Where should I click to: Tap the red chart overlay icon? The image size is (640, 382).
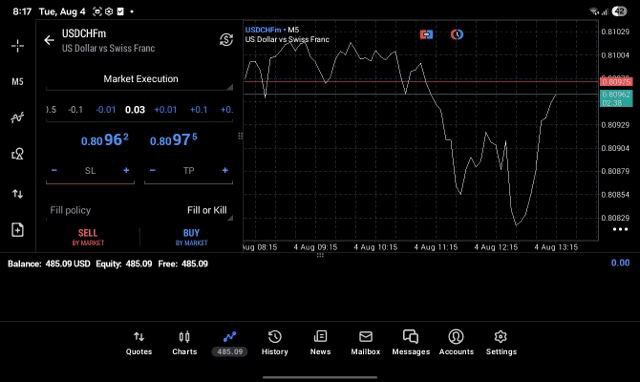point(426,35)
